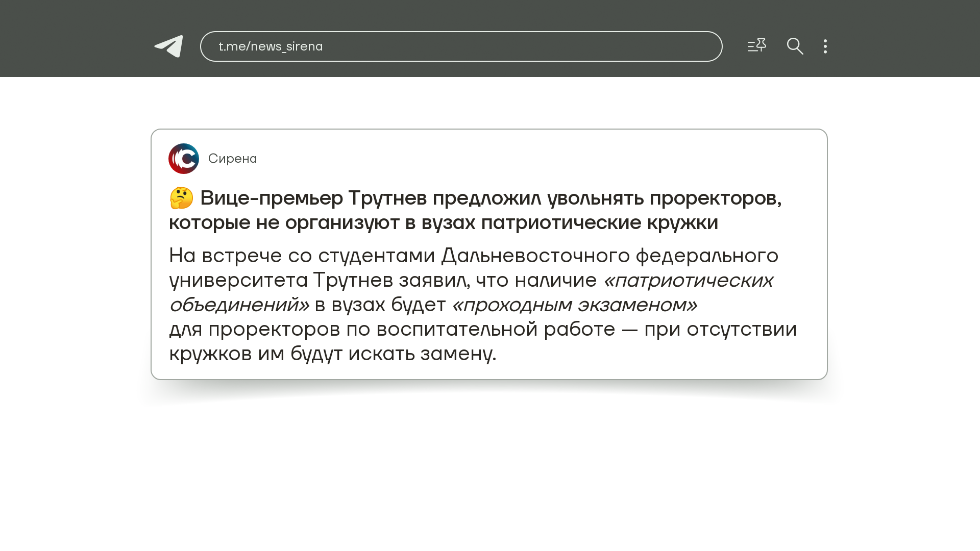Image resolution: width=980 pixels, height=551 pixels.
Task: Open the three-dot more options menu
Action: [825, 46]
